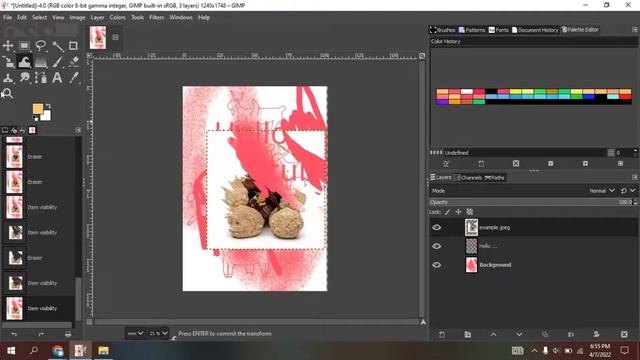Switch to the Patterns tab
This screenshot has width=640, height=360.
[x=472, y=30]
